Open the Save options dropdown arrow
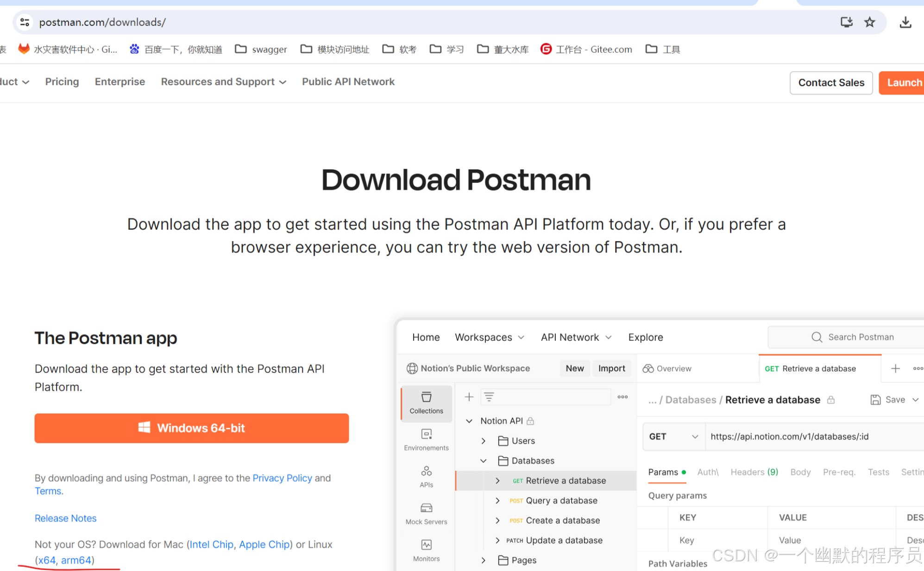 pos(915,400)
